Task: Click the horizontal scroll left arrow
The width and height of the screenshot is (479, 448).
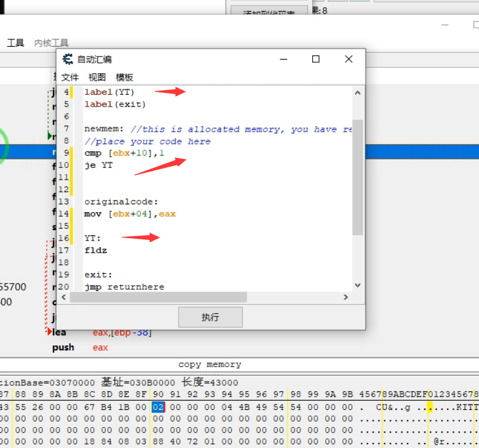Action: click(63, 297)
